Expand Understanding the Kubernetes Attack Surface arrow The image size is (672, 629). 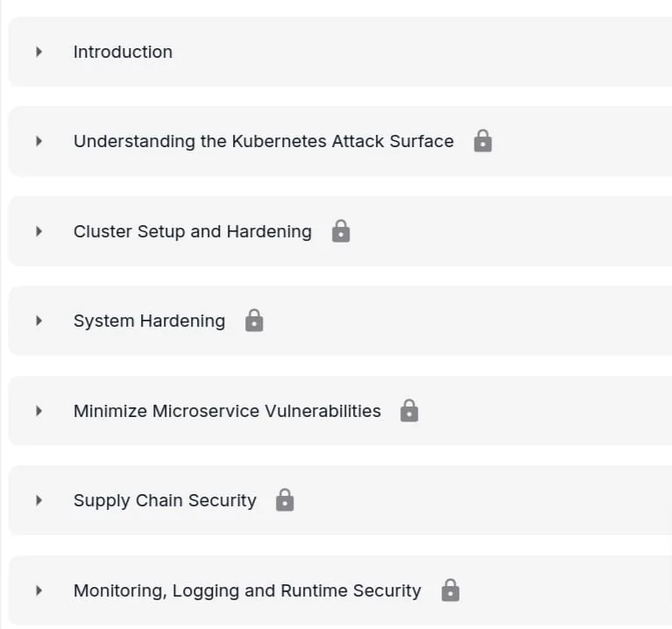tap(39, 141)
